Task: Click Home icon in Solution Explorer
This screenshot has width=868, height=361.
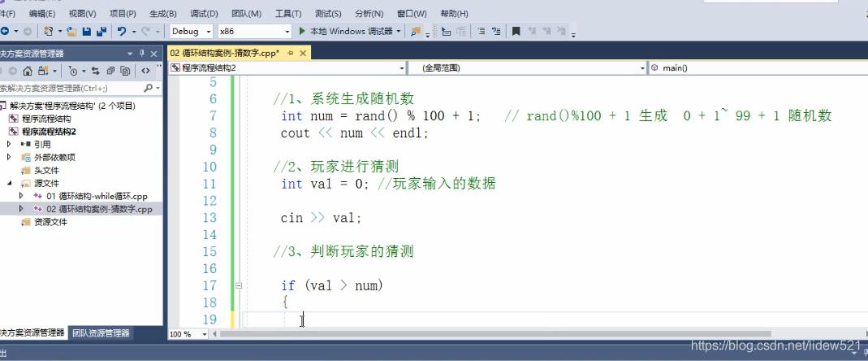Action: point(27,71)
